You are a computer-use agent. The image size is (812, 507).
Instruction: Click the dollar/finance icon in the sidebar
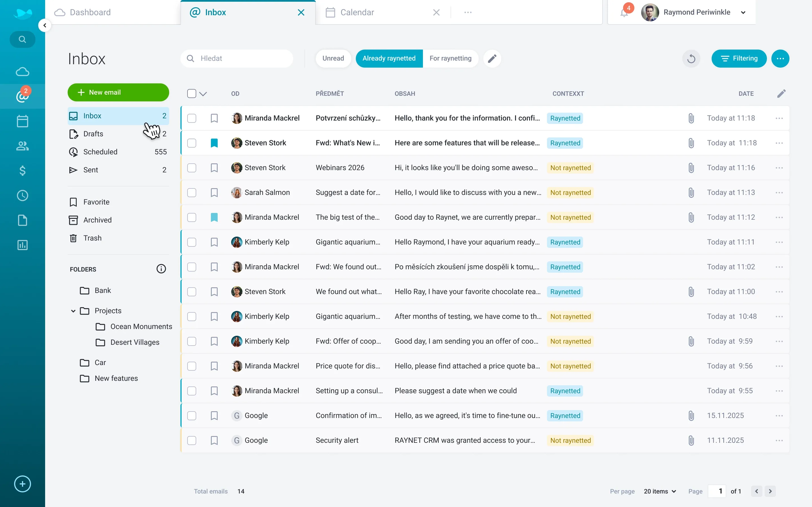tap(22, 171)
